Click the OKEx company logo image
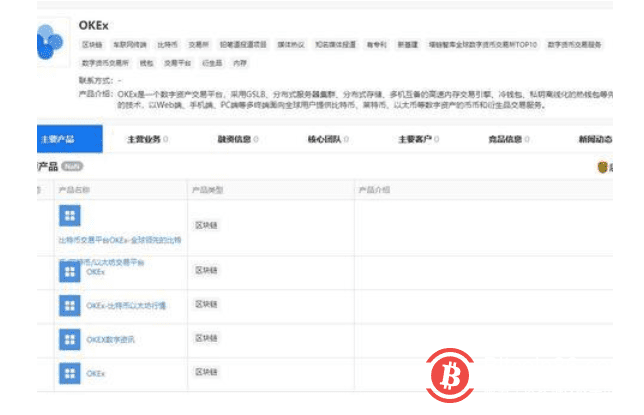The width and height of the screenshot is (644, 415). 51,42
